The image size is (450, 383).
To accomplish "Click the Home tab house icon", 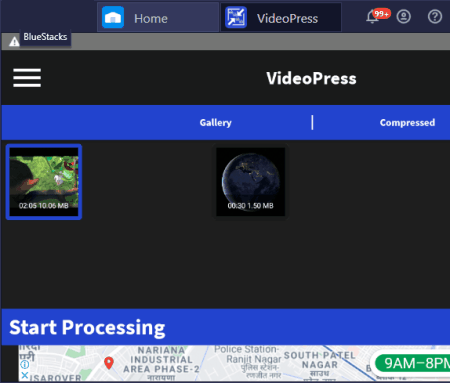I will [x=113, y=17].
